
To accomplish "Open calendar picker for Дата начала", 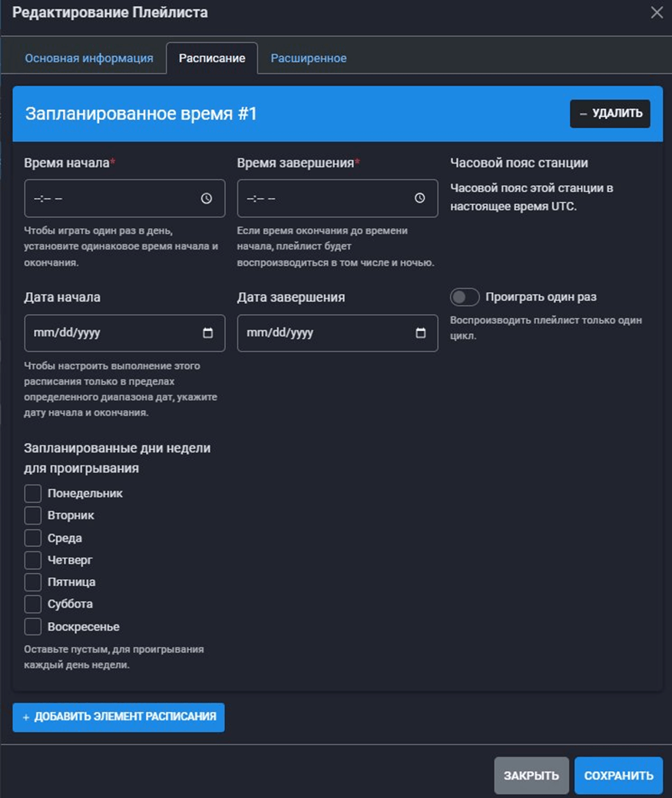I will [207, 333].
